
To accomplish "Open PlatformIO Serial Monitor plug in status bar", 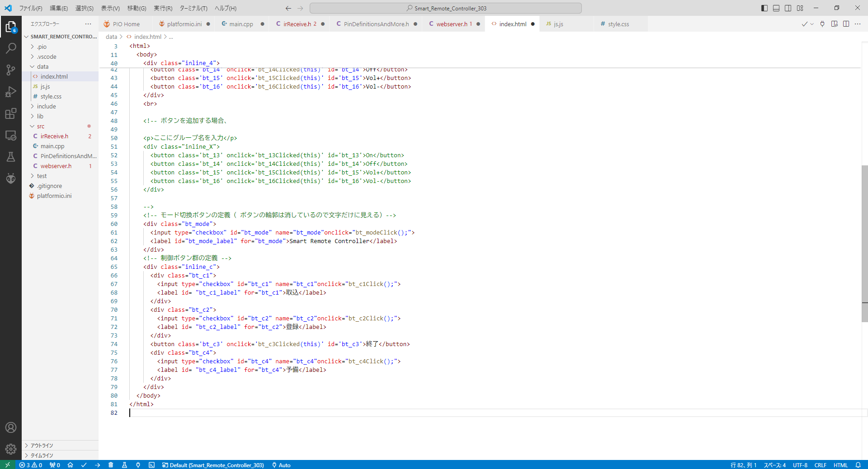I will pyautogui.click(x=138, y=465).
